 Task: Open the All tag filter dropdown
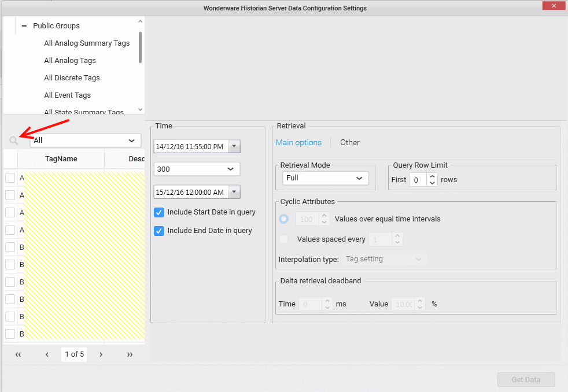pyautogui.click(x=85, y=140)
